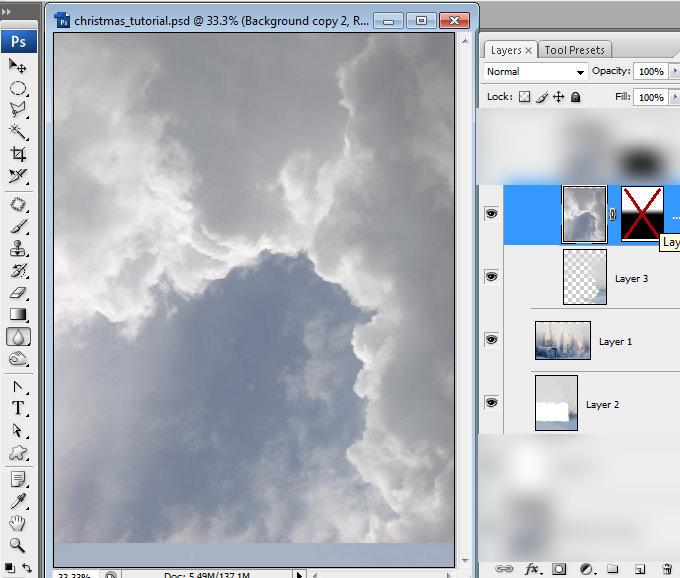Select the cloud layer thumbnail
The image size is (680, 578).
coord(584,214)
